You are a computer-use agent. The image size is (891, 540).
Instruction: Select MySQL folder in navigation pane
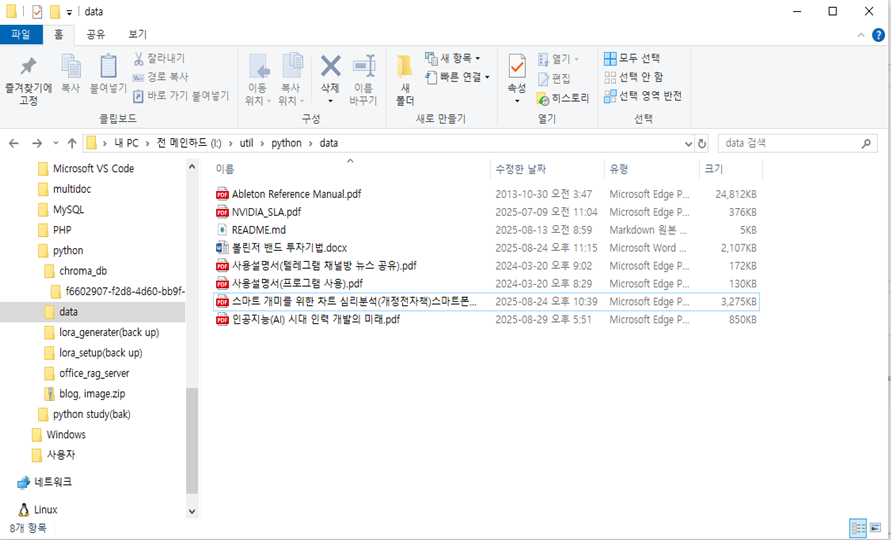tap(68, 210)
